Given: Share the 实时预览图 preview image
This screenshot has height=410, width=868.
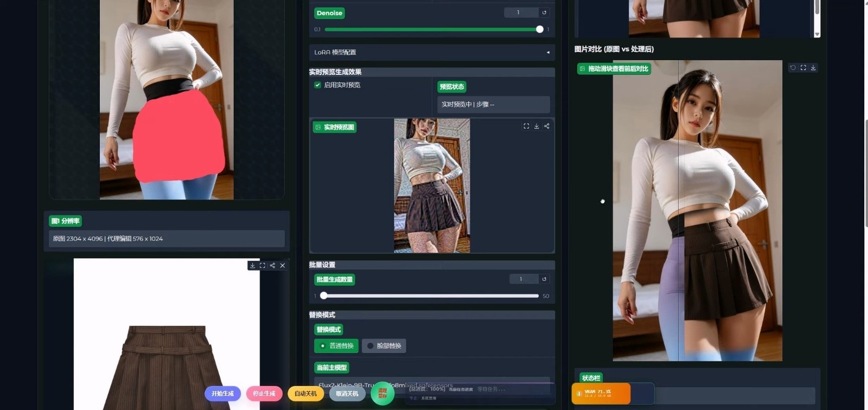Looking at the screenshot, I should coord(547,126).
